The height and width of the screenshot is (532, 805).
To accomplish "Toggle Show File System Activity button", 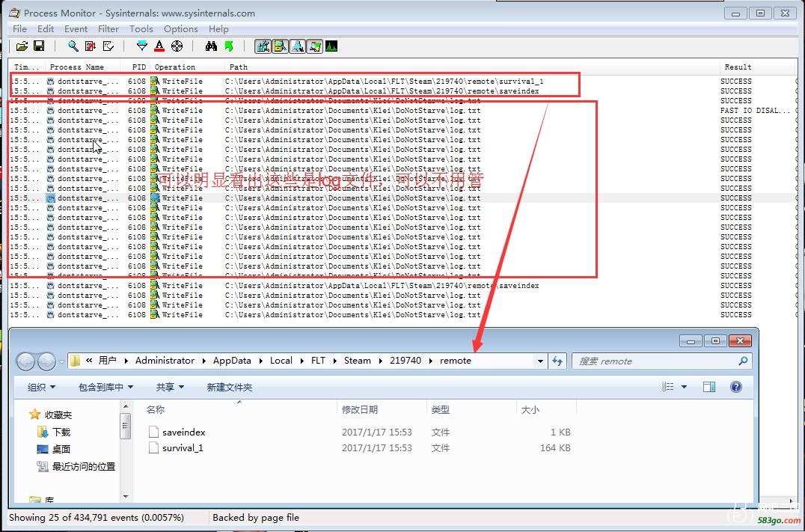I will pyautogui.click(x=281, y=46).
